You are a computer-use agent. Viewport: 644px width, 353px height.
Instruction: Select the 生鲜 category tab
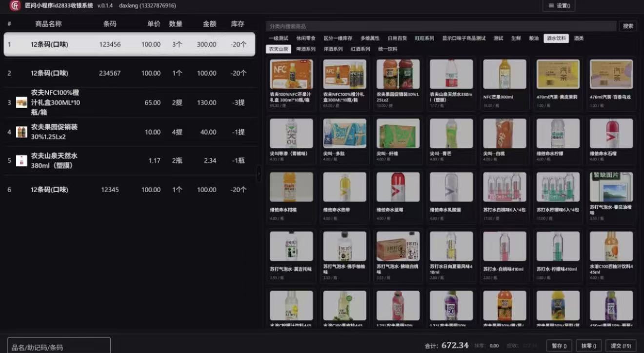point(516,39)
